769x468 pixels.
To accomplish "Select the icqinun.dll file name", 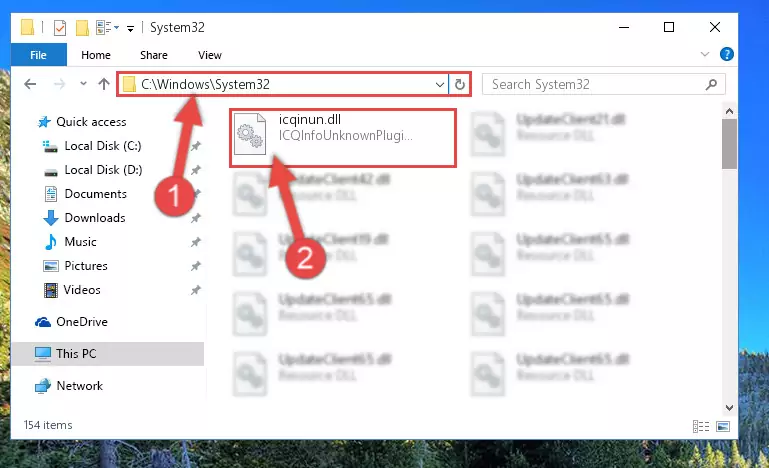I will pyautogui.click(x=309, y=119).
